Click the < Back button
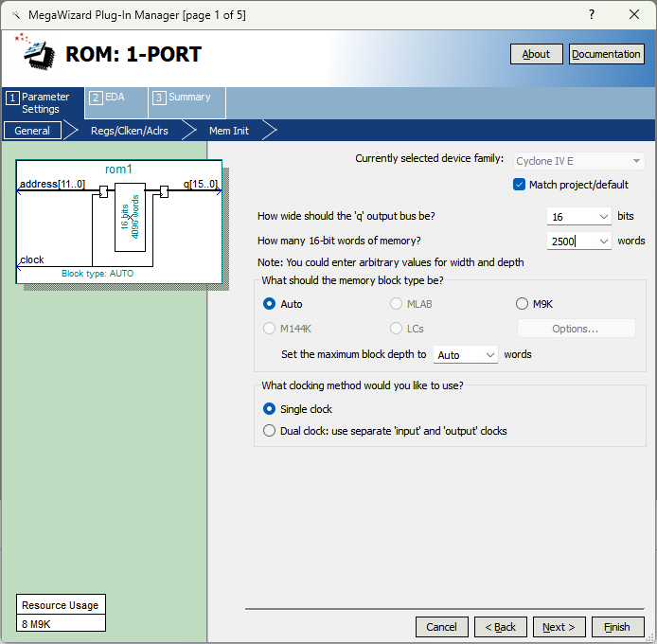Screen dimensions: 657x644 [x=500, y=627]
